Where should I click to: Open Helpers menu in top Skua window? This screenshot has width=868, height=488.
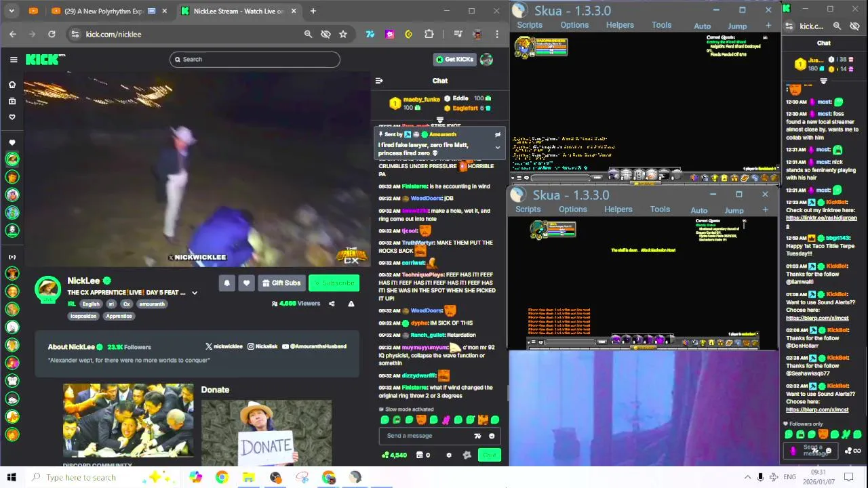620,25
